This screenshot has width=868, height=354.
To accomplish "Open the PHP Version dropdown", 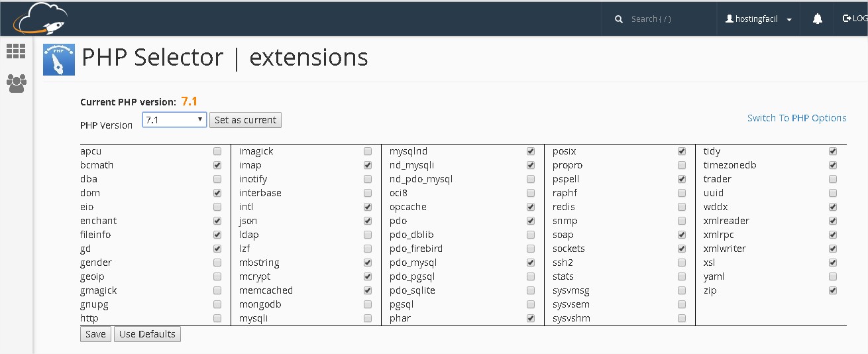I will pos(174,120).
